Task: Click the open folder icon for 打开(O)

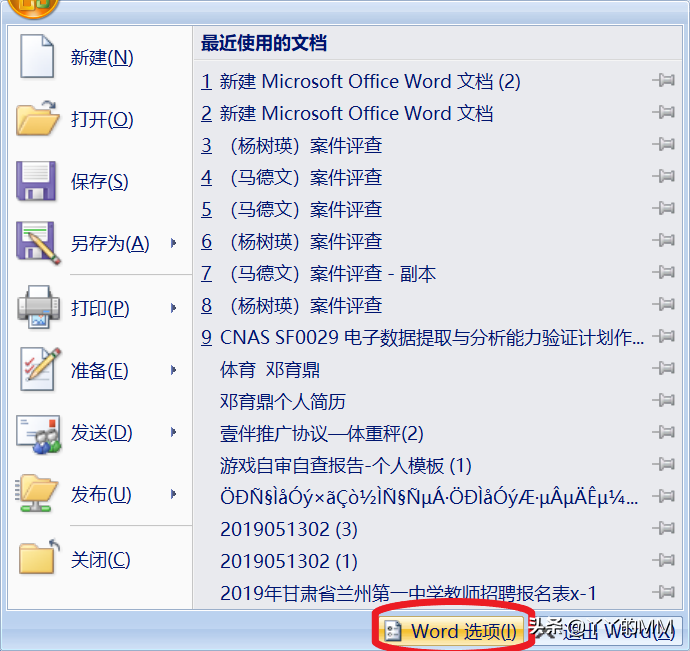Action: (37, 118)
